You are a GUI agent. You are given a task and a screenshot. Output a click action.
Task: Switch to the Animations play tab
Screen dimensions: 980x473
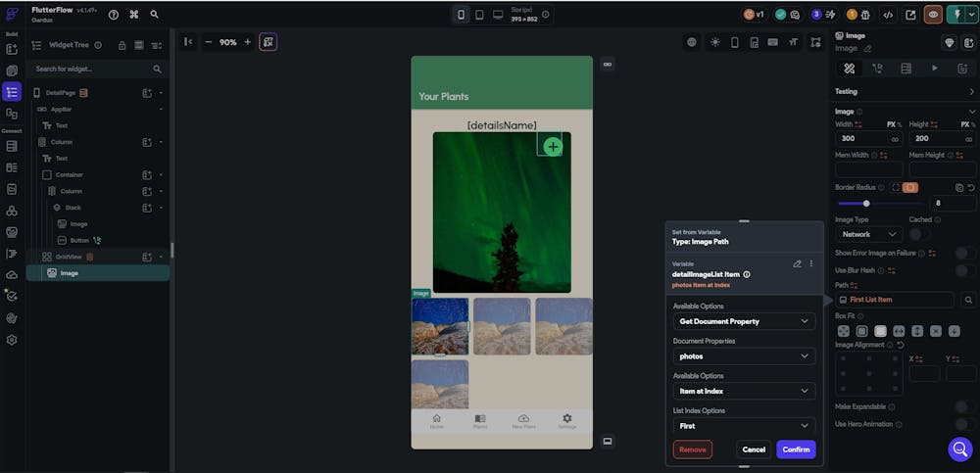click(x=934, y=69)
